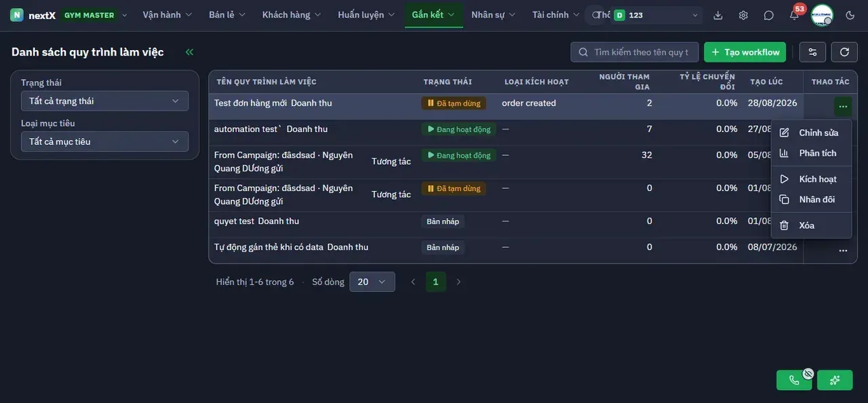Screen dimensions: 868x403
Task: Select 'Nhân đôi' in the context menu
Action: pos(811,199)
